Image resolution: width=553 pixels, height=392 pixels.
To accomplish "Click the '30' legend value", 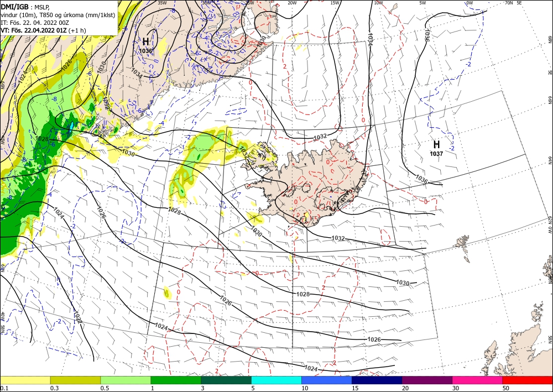I will coord(456,388).
